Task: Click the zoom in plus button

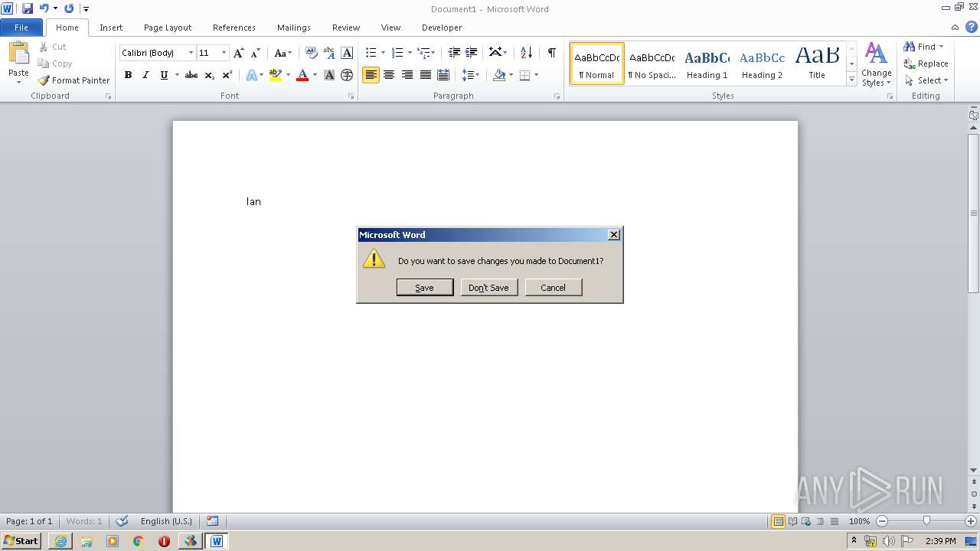Action: click(971, 521)
